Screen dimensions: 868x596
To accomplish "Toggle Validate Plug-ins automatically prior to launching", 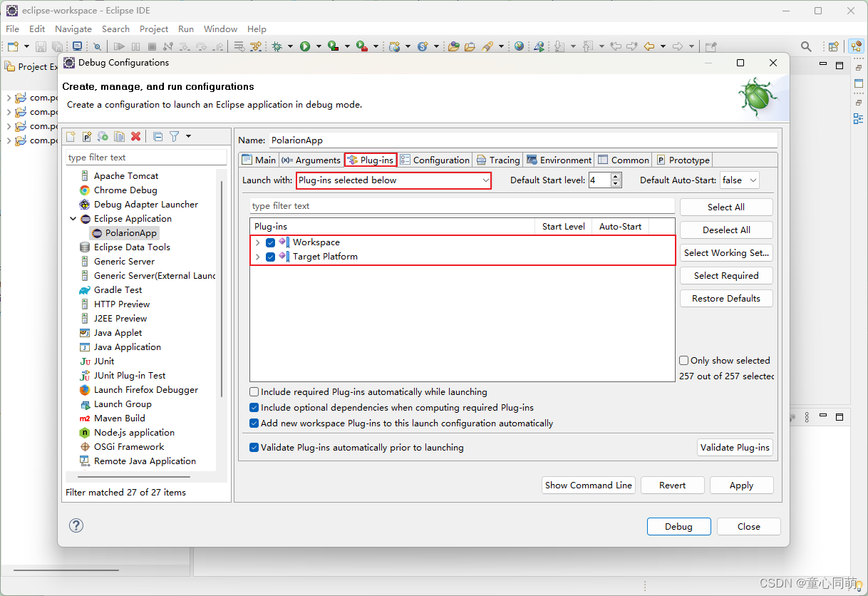I will coord(254,448).
